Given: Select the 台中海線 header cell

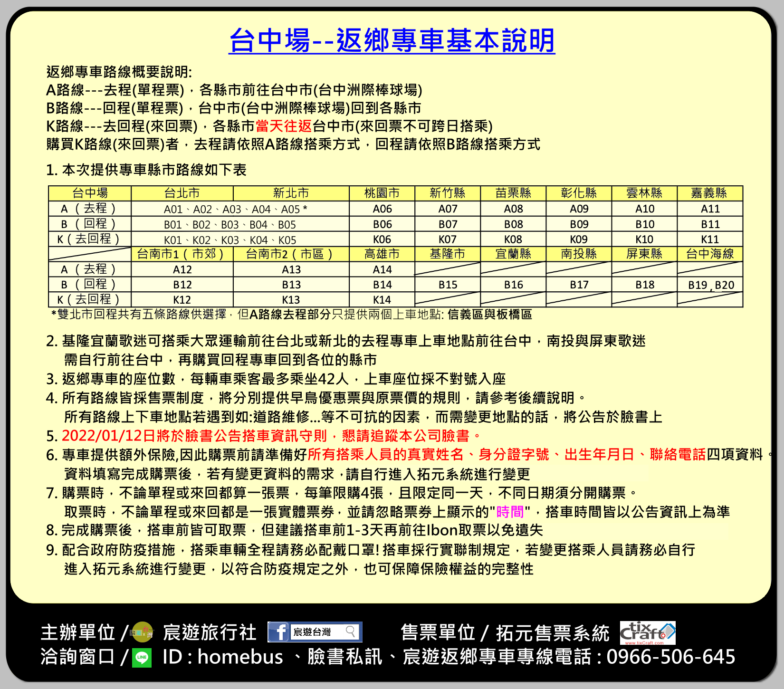Looking at the screenshot, I should 710,254.
